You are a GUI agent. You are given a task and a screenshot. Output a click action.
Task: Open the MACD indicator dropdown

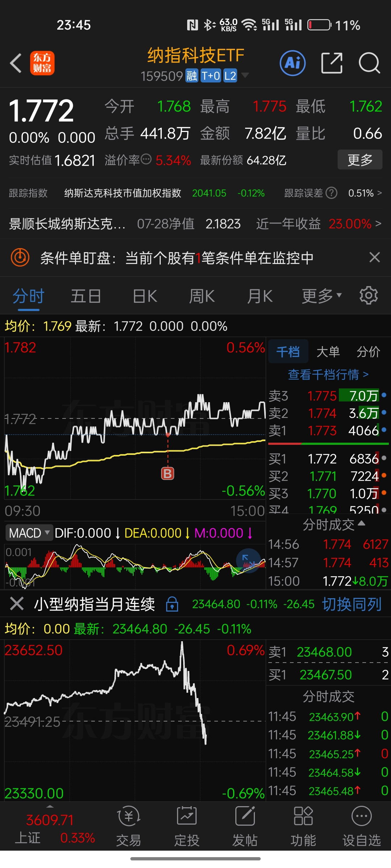29,533
